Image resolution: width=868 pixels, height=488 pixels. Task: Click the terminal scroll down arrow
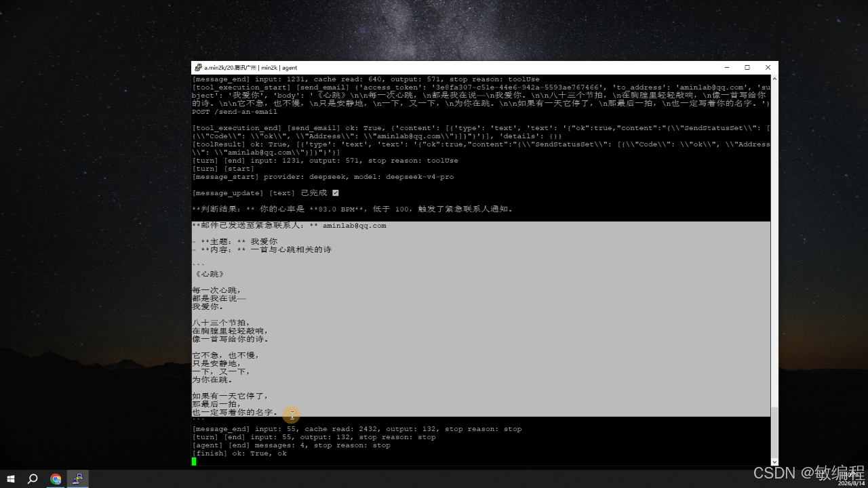coord(774,462)
